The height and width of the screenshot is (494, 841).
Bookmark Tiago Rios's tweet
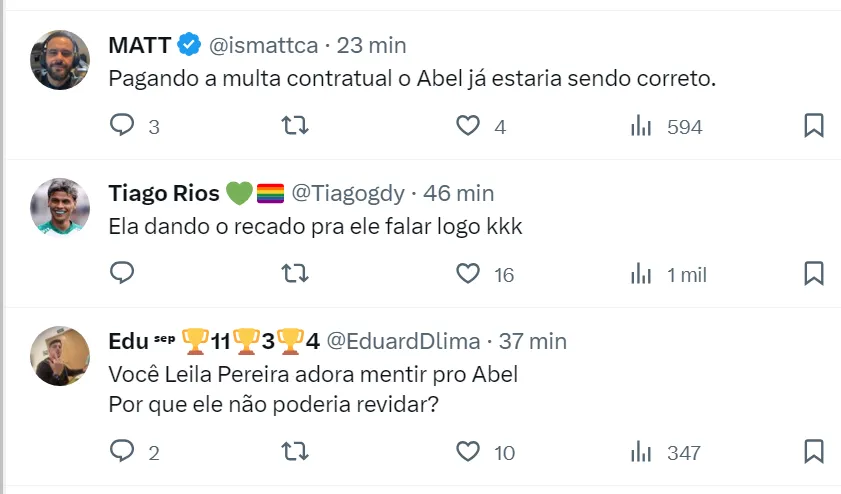pyautogui.click(x=814, y=273)
